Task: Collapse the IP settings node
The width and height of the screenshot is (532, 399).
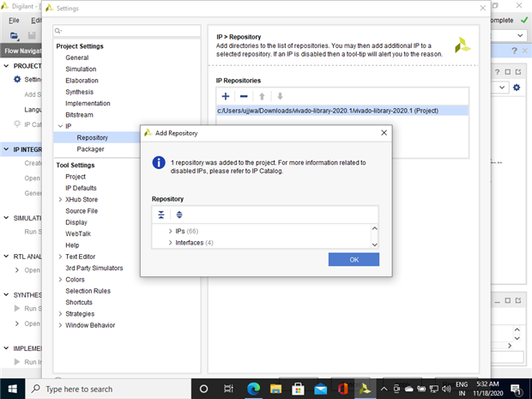Action: 60,126
